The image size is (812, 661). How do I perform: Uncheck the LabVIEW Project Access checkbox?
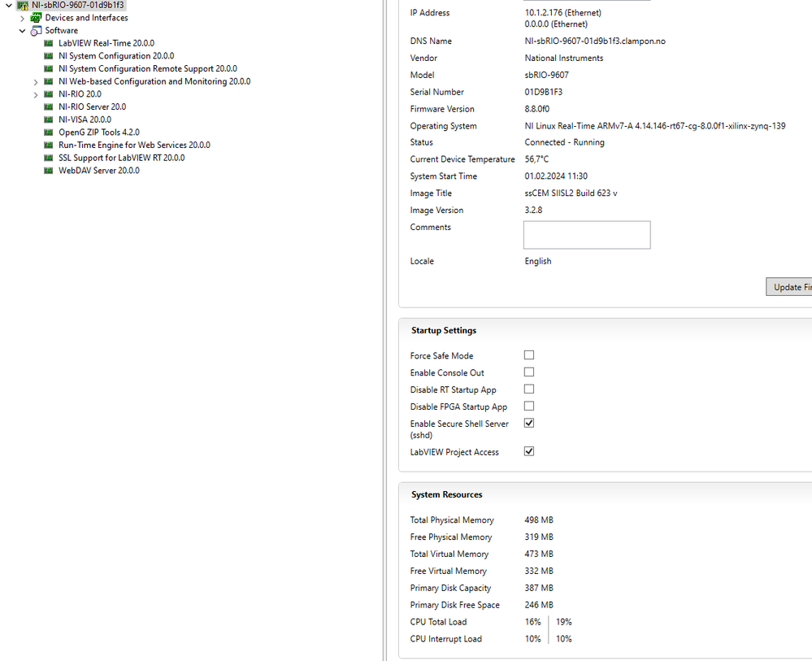(x=528, y=451)
